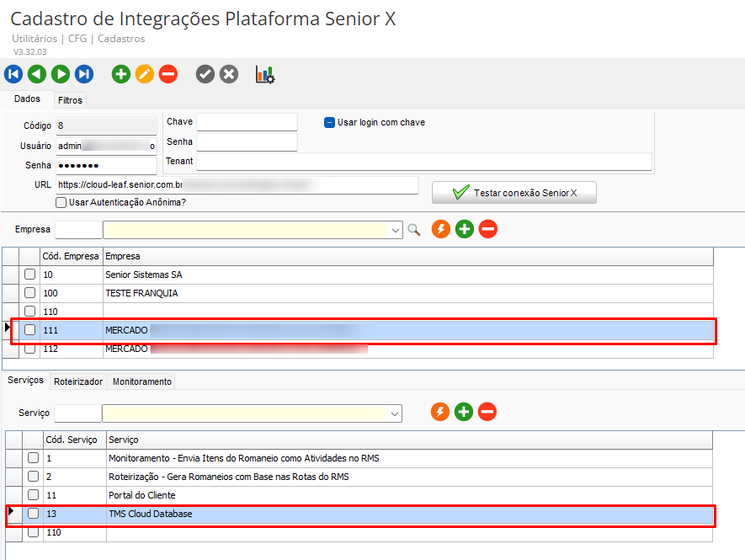Click into the Tenant input field
Image resolution: width=745 pixels, height=560 pixels.
coord(424,162)
